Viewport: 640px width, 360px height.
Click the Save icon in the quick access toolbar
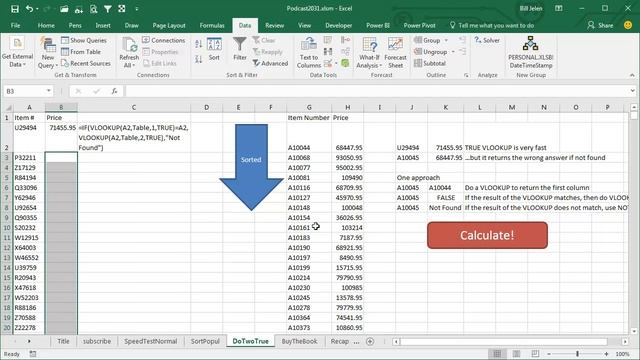(15, 9)
